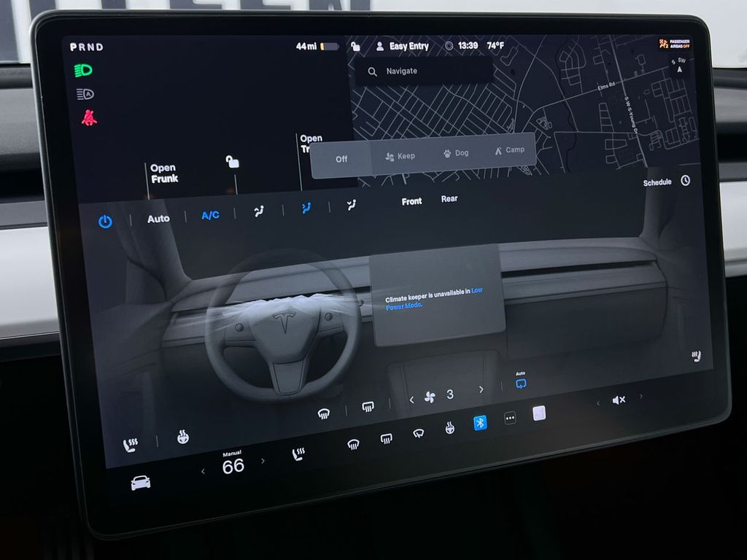Tap the Navigate search field
The height and width of the screenshot is (560, 747).
click(423, 71)
